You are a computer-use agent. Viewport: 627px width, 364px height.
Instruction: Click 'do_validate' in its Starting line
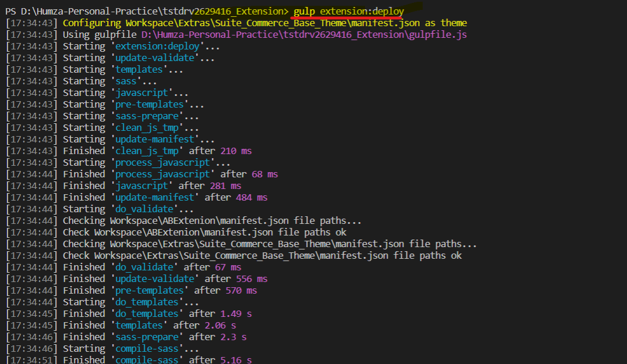pyautogui.click(x=144, y=209)
